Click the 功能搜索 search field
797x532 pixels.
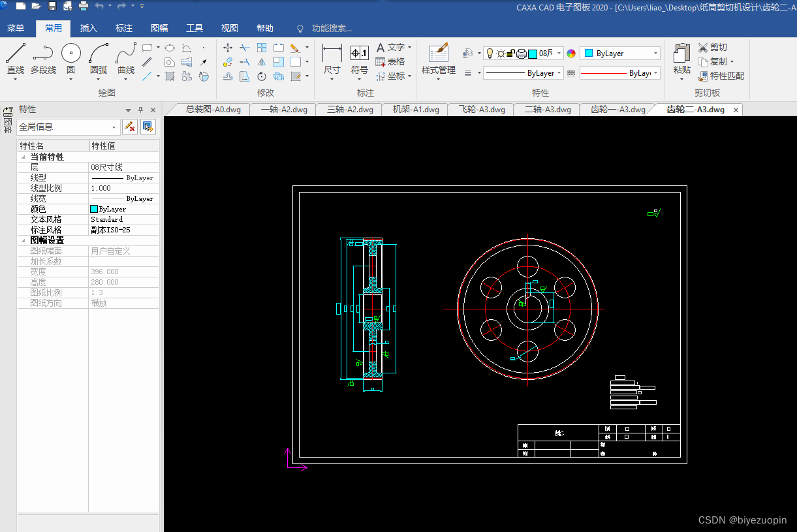[x=332, y=28]
